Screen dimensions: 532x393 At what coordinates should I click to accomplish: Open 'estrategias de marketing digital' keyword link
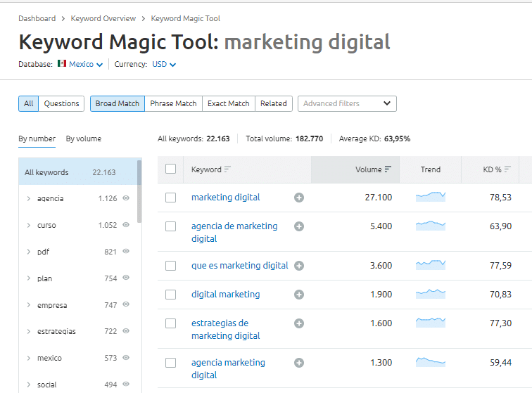226,329
